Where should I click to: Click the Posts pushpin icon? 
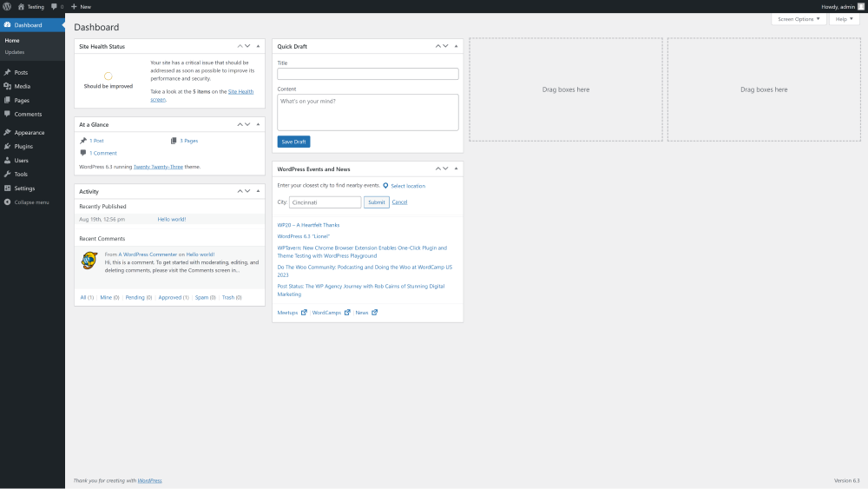click(7, 73)
